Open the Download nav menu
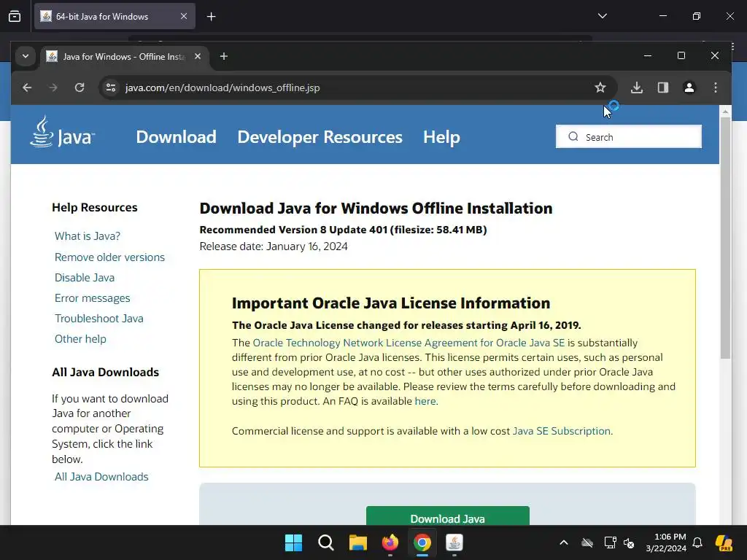Image resolution: width=747 pixels, height=560 pixels. point(177,137)
